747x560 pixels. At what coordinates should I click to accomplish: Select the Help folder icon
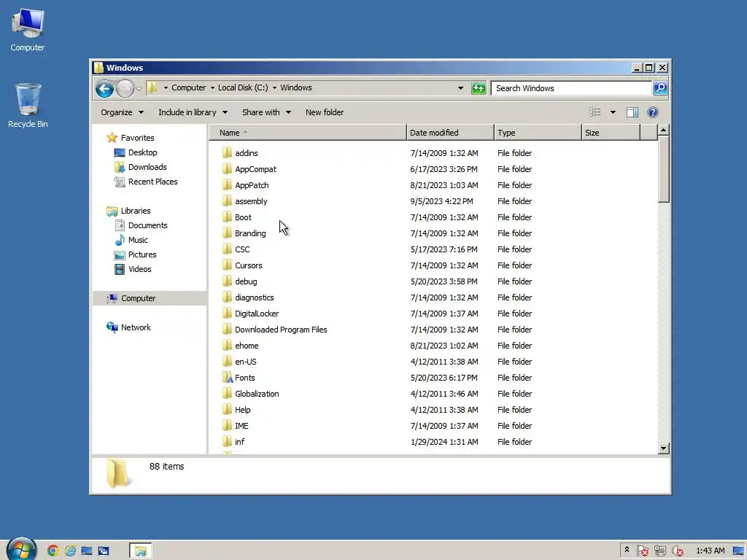pos(228,410)
